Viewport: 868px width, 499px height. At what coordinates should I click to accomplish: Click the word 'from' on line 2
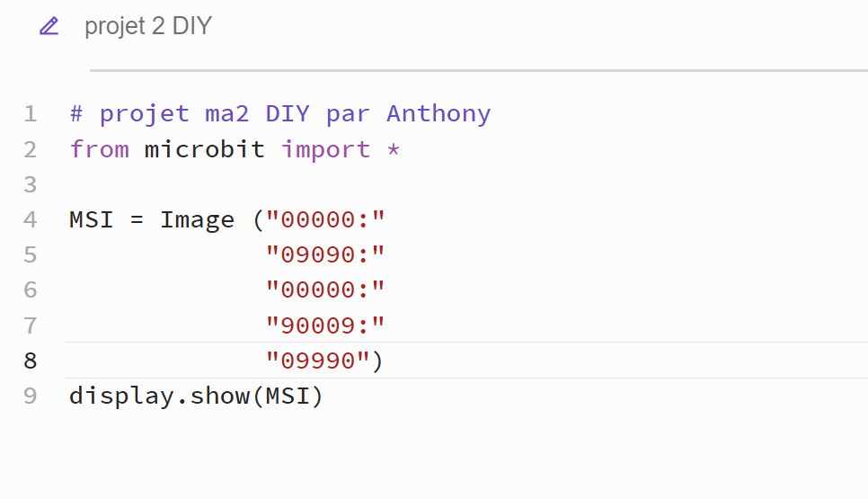click(x=100, y=149)
